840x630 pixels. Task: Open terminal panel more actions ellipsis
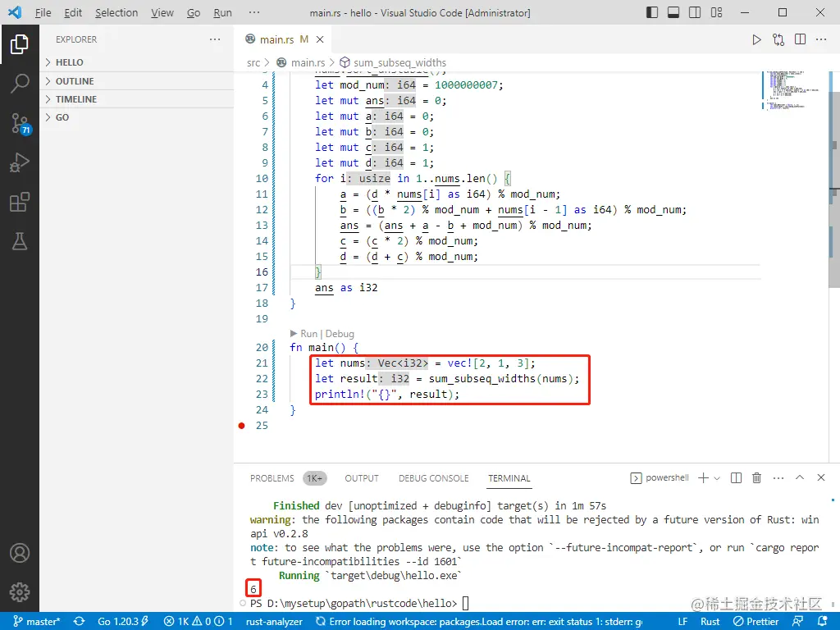(778, 478)
